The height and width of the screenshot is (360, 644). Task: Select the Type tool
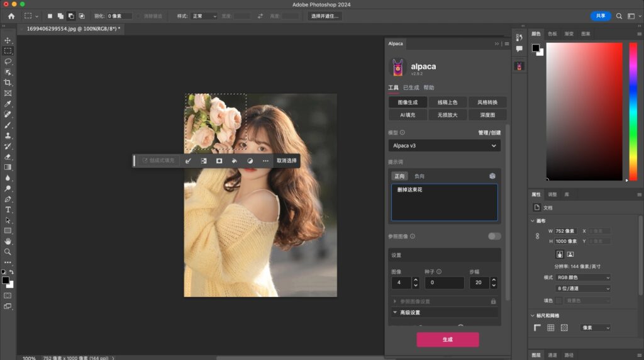[x=8, y=210]
